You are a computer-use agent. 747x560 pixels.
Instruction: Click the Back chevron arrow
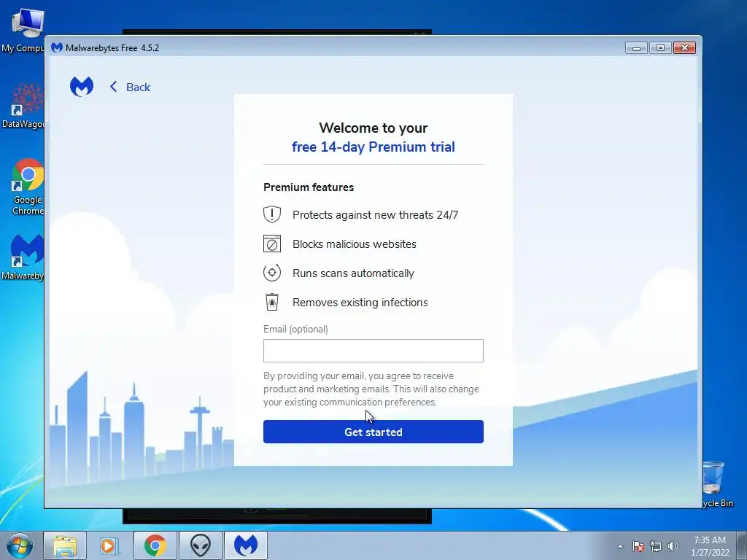113,87
